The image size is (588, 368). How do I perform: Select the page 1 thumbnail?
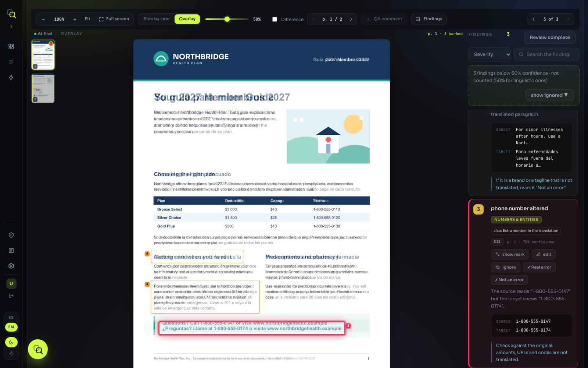click(x=43, y=55)
